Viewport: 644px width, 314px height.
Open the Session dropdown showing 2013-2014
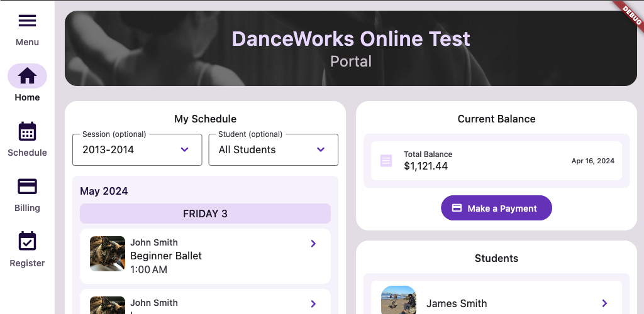click(137, 149)
